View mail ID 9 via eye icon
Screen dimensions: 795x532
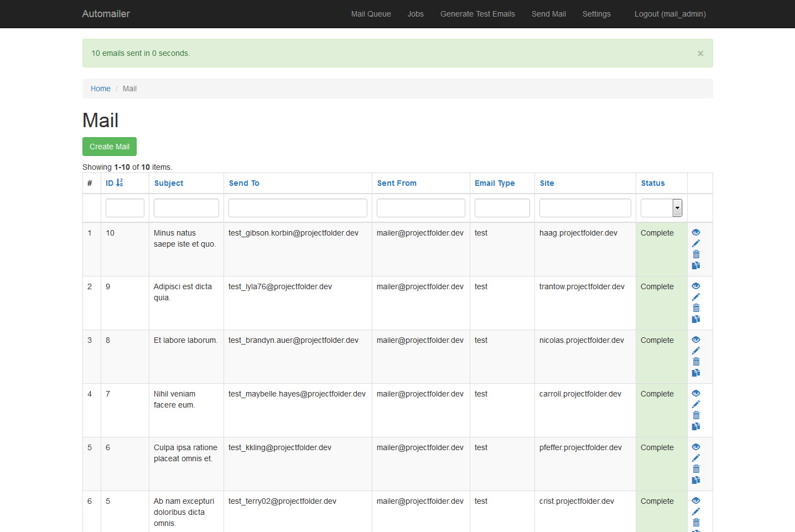point(696,286)
